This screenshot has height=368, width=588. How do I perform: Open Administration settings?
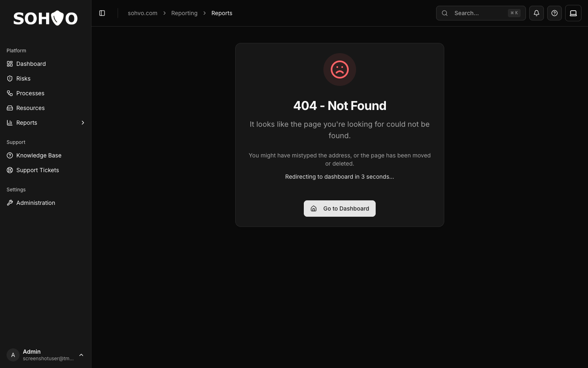45,203
